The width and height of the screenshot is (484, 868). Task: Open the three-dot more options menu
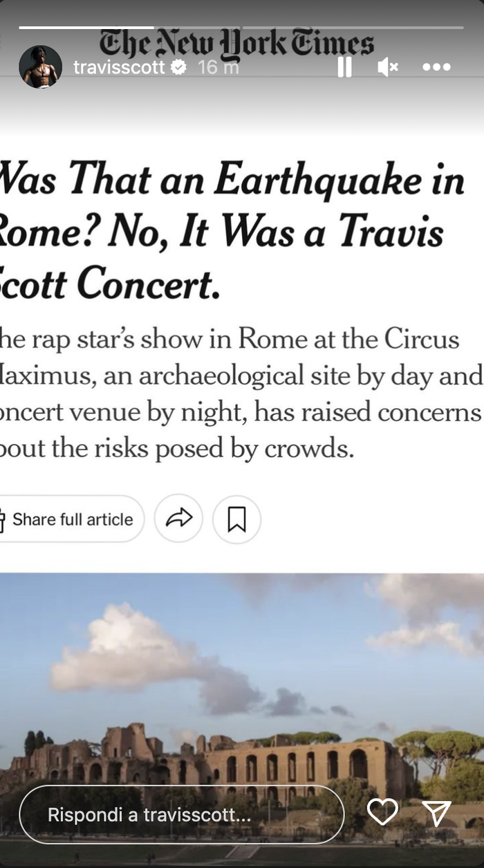436,67
